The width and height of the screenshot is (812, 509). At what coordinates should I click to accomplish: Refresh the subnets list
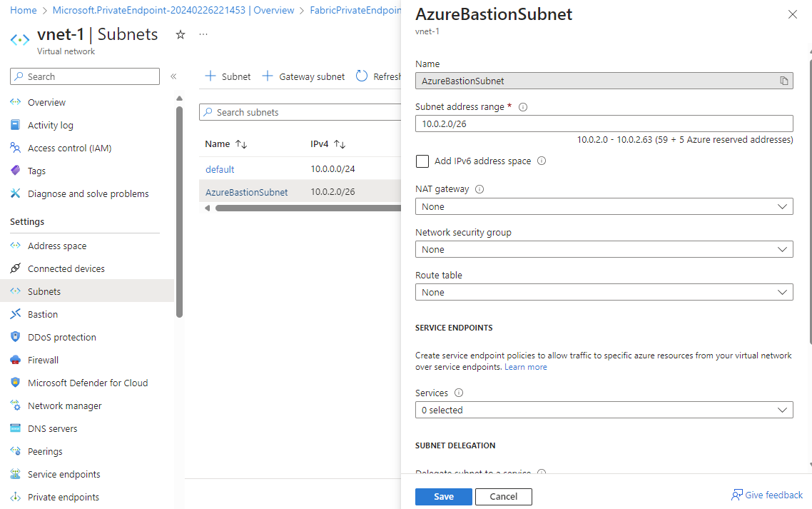(378, 76)
